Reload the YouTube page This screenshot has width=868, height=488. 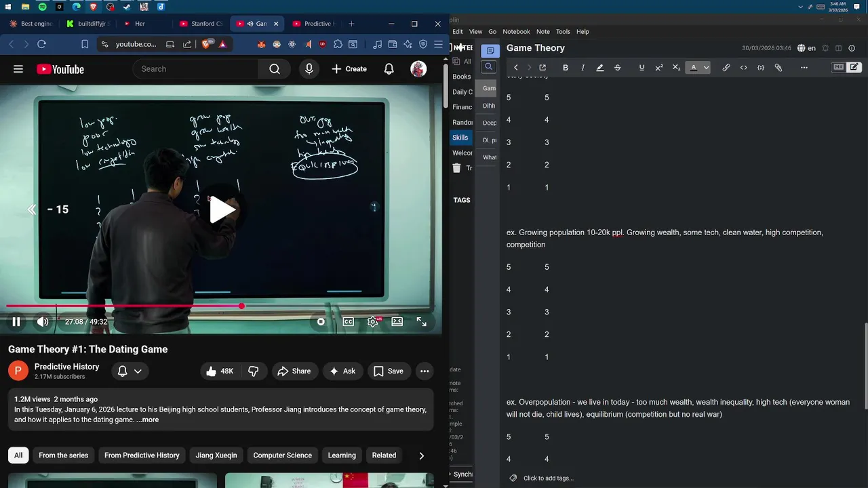tap(41, 44)
